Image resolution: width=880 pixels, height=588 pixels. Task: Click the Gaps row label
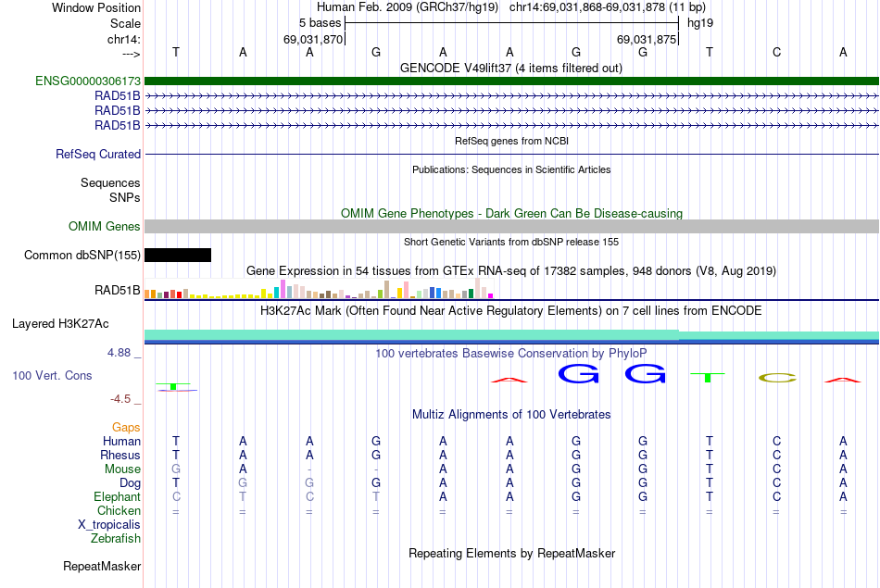(x=126, y=428)
